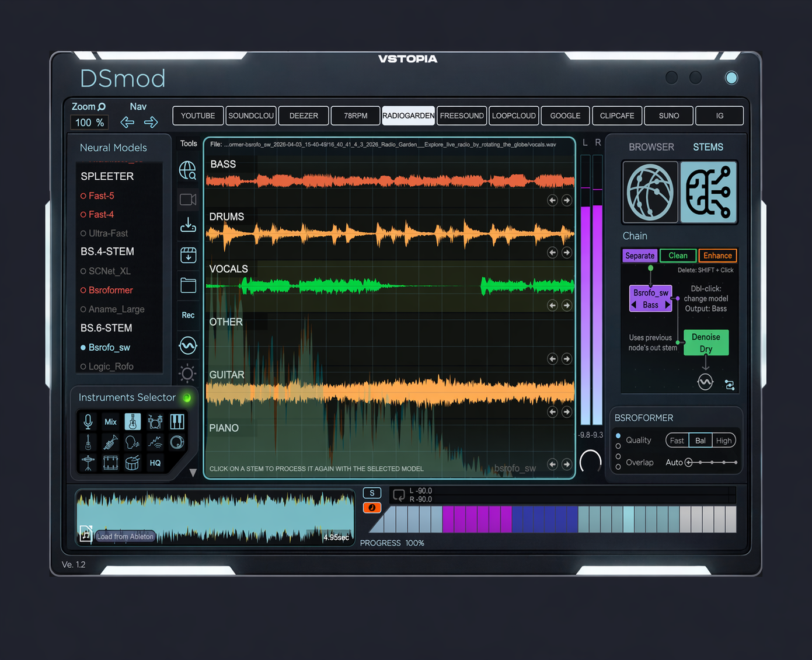Open the neural brain Stems icon
This screenshot has width=812, height=660.
point(708,192)
